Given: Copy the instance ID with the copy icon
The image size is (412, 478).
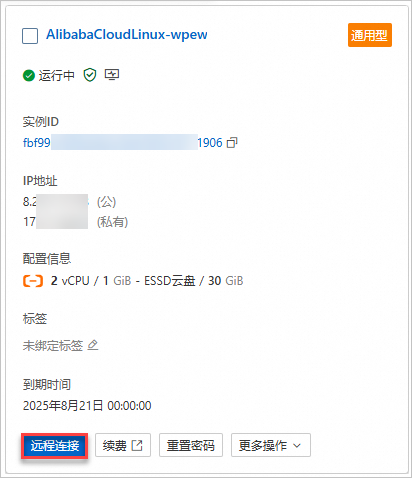Looking at the screenshot, I should 232,143.
